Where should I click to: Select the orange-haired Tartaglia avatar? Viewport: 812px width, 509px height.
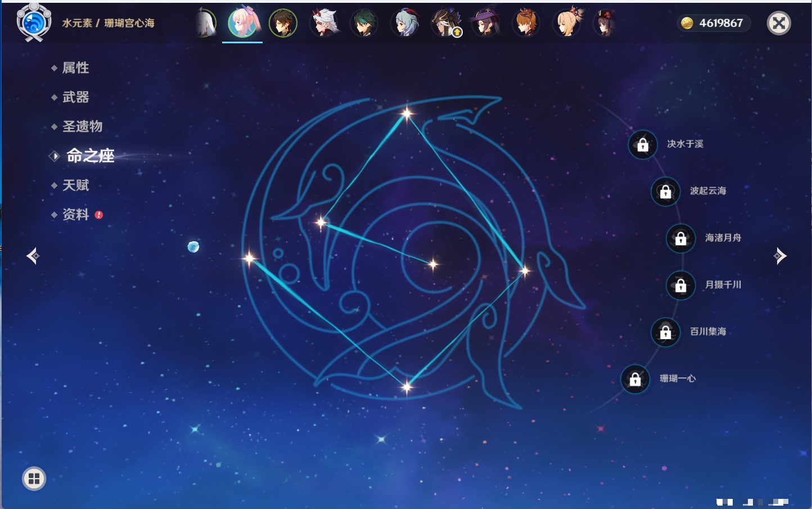(526, 24)
